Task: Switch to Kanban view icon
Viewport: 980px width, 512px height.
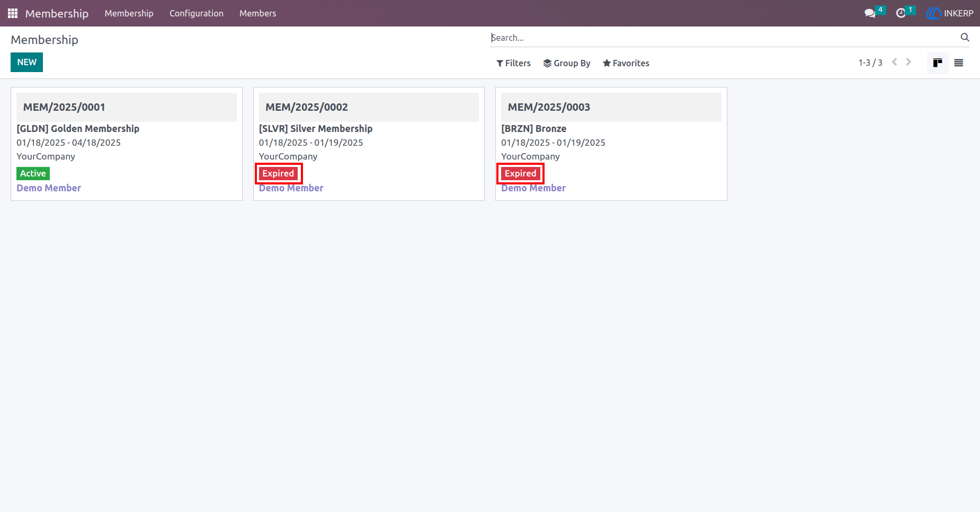Action: tap(938, 63)
